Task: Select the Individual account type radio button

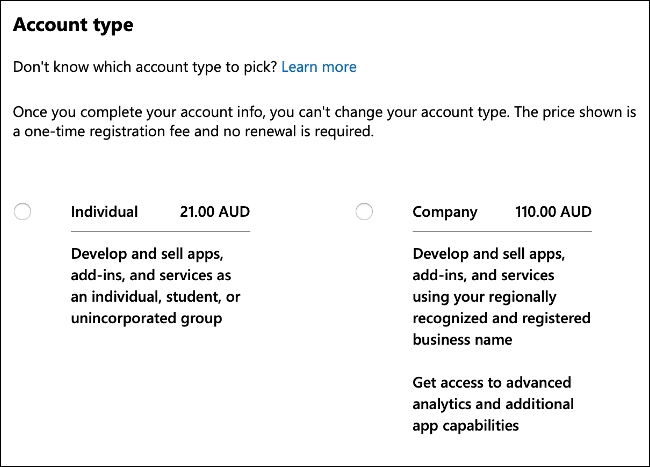Action: tap(23, 211)
